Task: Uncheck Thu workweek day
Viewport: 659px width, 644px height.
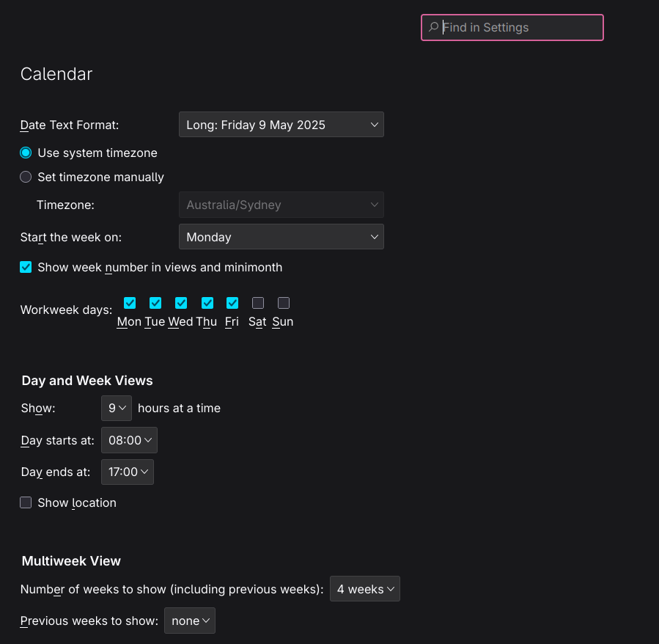Action: pyautogui.click(x=207, y=303)
